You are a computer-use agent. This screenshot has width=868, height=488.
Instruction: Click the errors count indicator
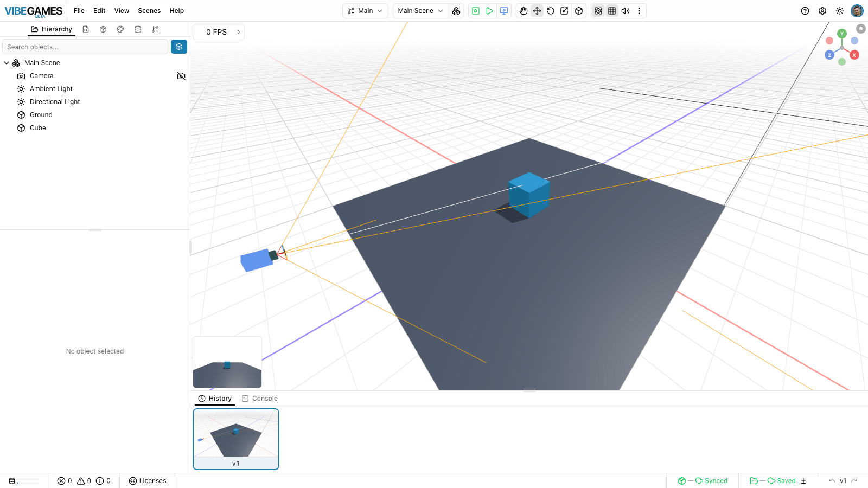(x=65, y=481)
